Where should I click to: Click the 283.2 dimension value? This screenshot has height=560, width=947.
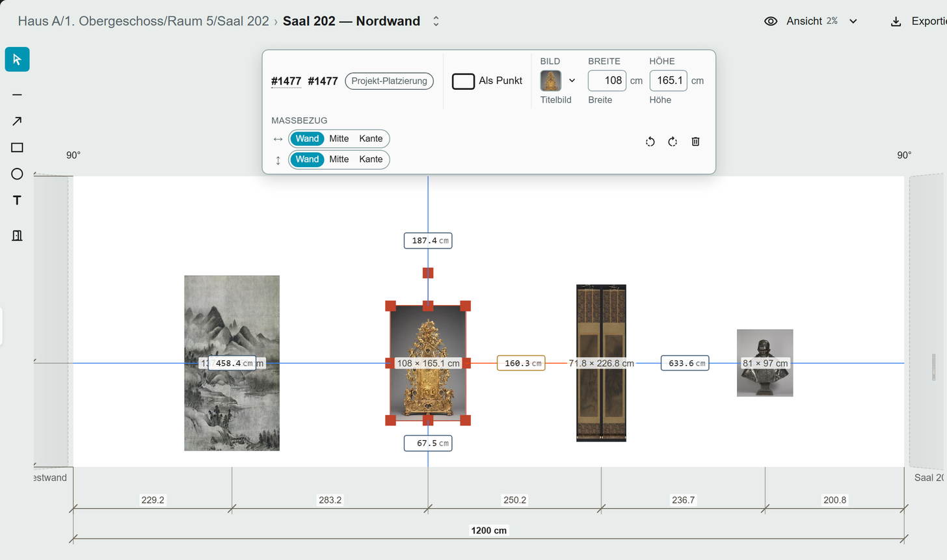(x=330, y=500)
